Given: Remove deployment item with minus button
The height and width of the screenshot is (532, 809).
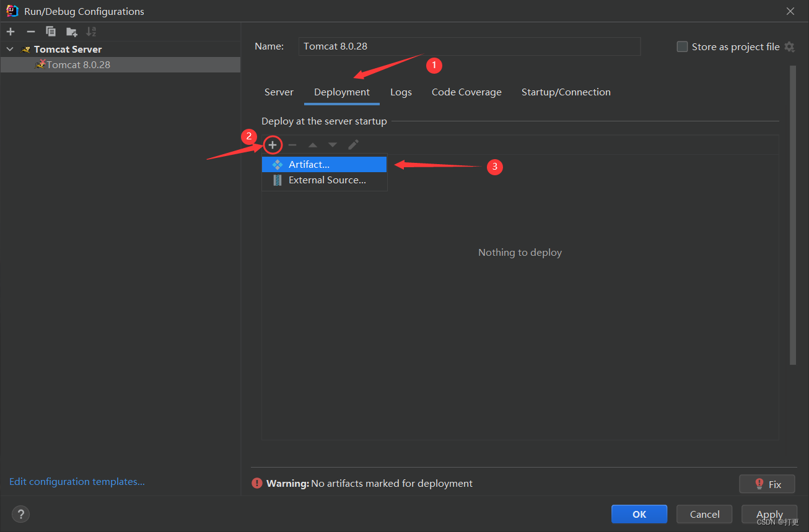Looking at the screenshot, I should point(292,145).
